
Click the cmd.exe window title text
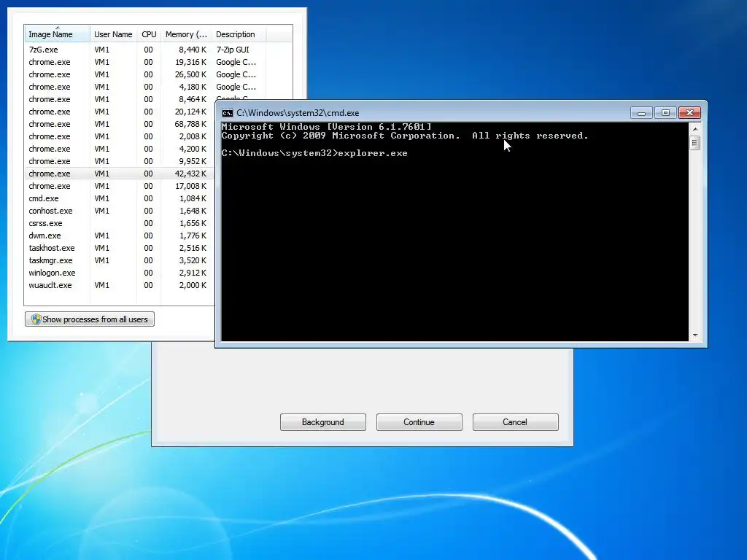pos(298,113)
